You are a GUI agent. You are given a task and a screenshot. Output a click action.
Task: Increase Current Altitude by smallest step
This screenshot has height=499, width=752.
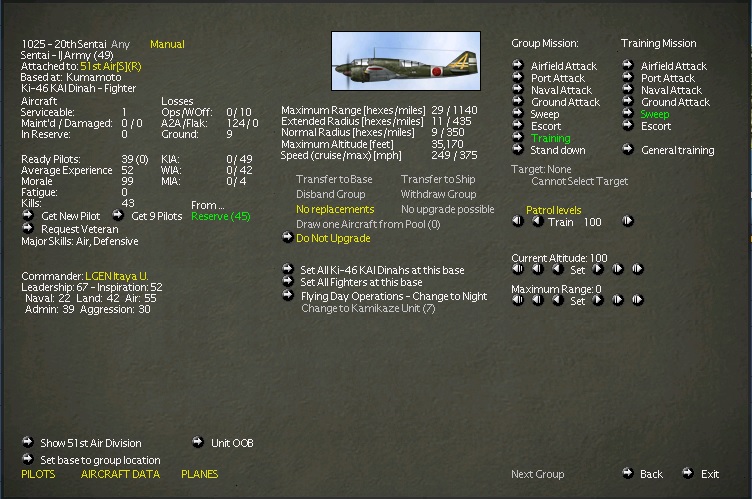pos(598,269)
